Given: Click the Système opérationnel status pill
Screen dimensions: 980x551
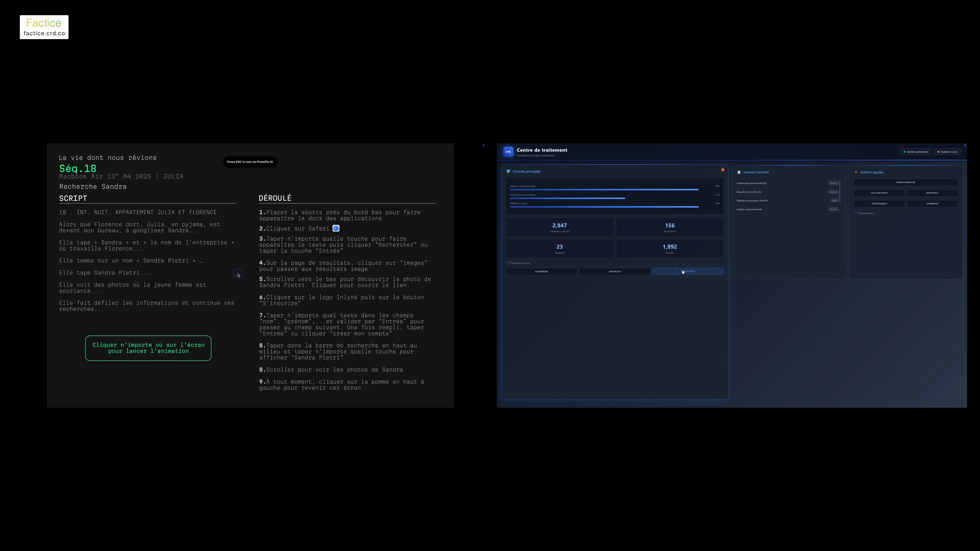Looking at the screenshot, I should pyautogui.click(x=916, y=152).
